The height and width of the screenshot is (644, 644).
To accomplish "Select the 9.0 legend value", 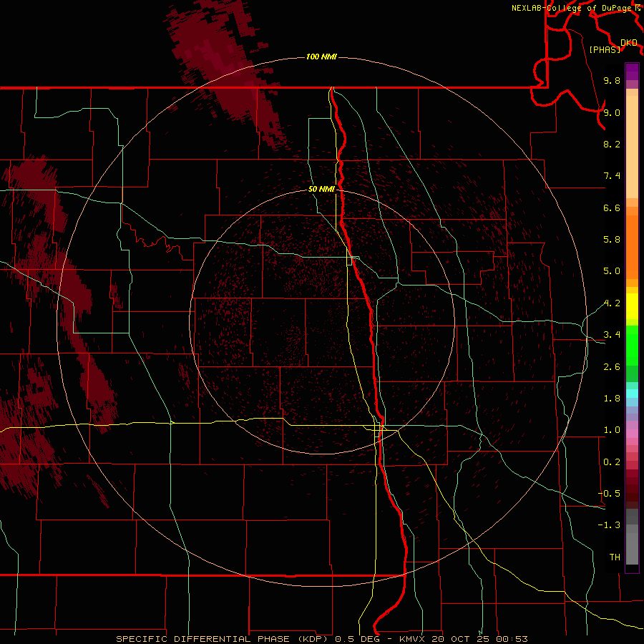I will pos(612,112).
